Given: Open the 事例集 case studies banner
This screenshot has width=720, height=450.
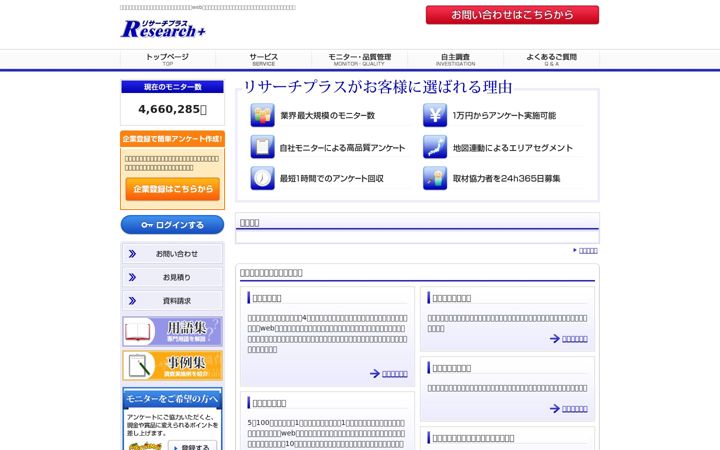Looking at the screenshot, I should pyautogui.click(x=172, y=366).
